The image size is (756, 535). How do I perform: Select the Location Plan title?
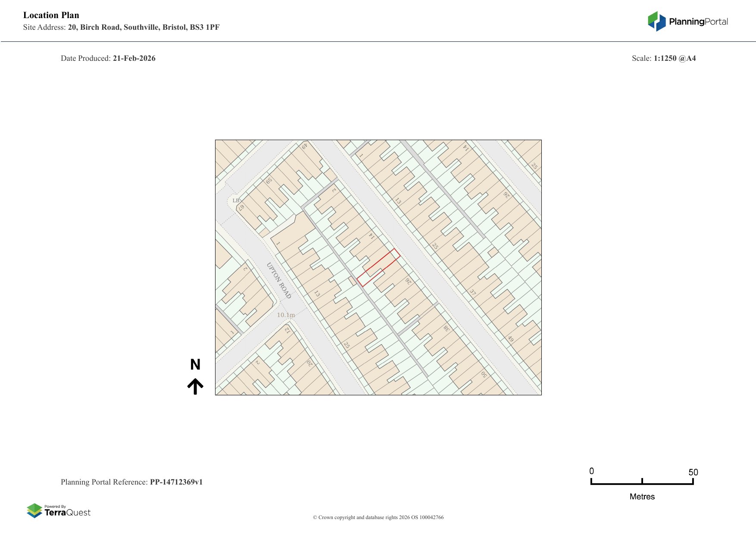(x=51, y=15)
